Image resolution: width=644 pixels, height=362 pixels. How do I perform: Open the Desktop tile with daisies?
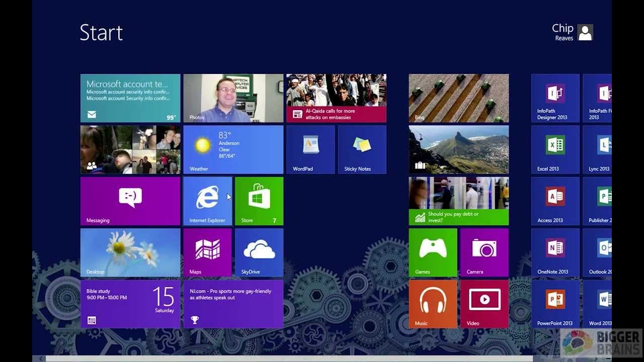(x=130, y=253)
